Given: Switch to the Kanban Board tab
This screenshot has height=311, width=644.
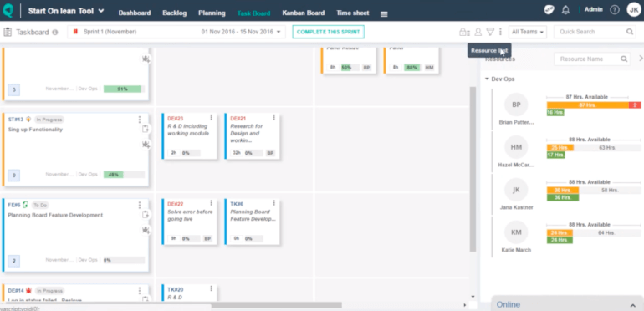Looking at the screenshot, I should pyautogui.click(x=303, y=13).
